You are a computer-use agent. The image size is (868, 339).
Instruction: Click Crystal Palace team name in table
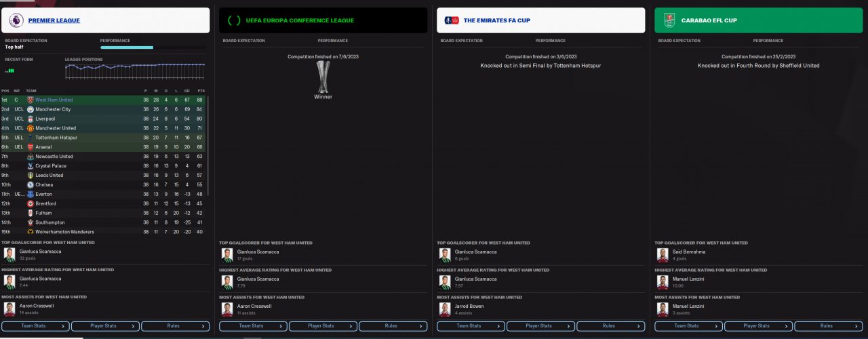[52, 166]
